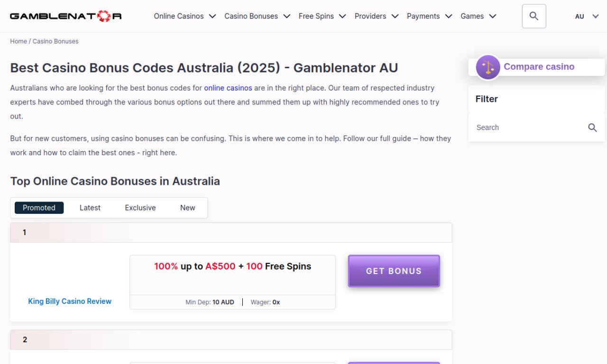
Task: Open the header search icon button
Action: [x=534, y=16]
